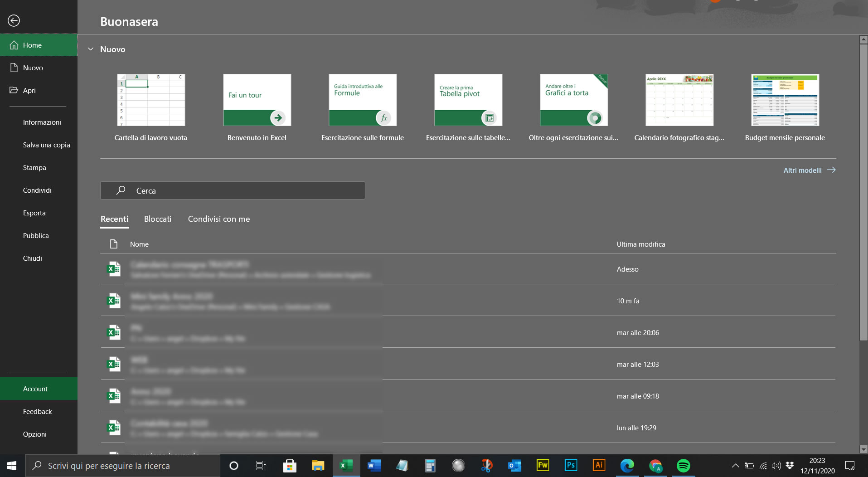Open Outlook from taskbar
Viewport: 868px width, 477px height.
coord(514,466)
